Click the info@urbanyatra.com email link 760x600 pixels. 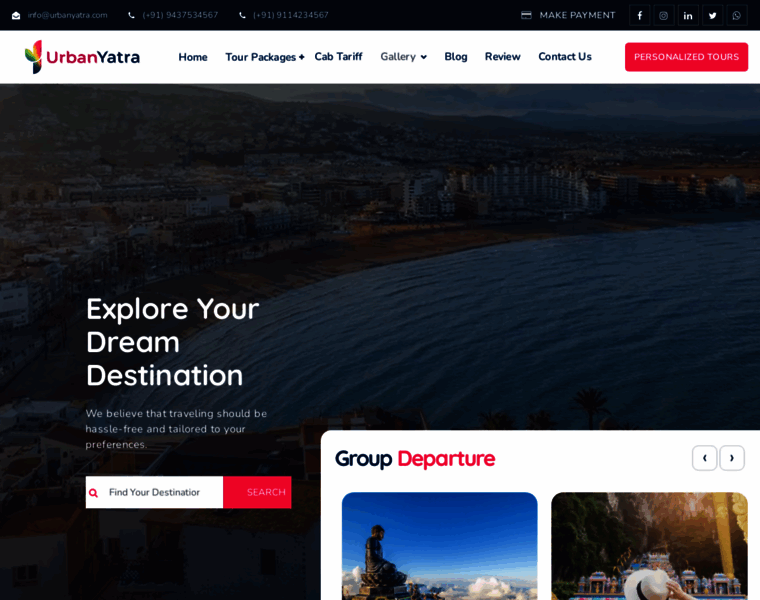(x=67, y=15)
